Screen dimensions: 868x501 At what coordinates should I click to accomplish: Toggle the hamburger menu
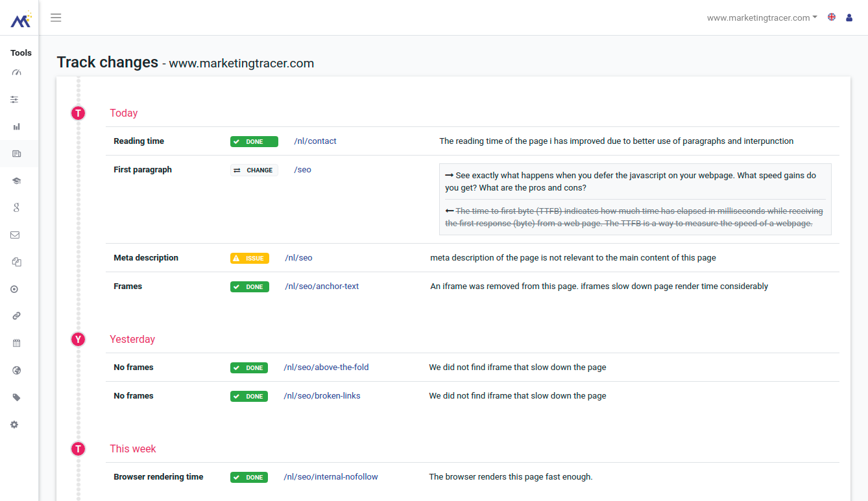point(56,17)
